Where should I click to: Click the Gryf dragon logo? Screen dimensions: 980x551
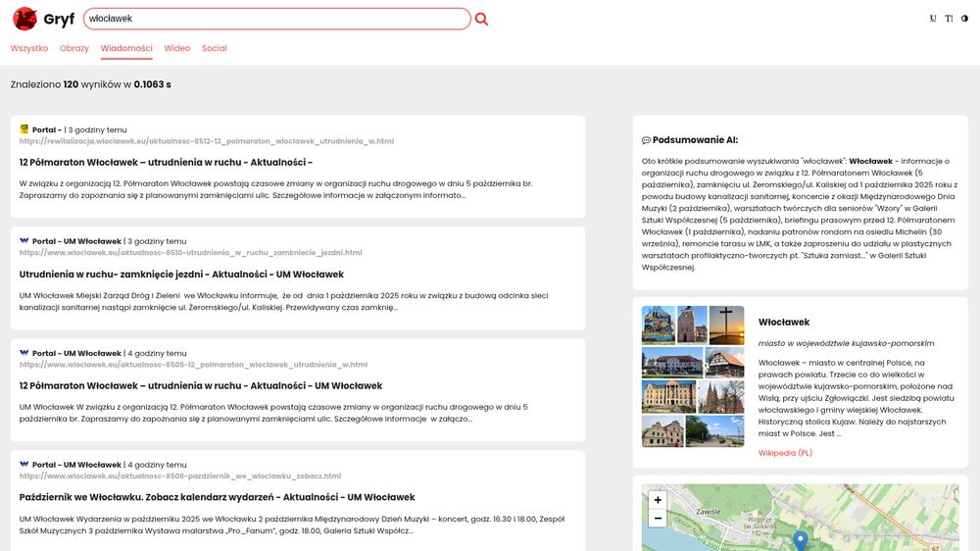click(x=25, y=19)
